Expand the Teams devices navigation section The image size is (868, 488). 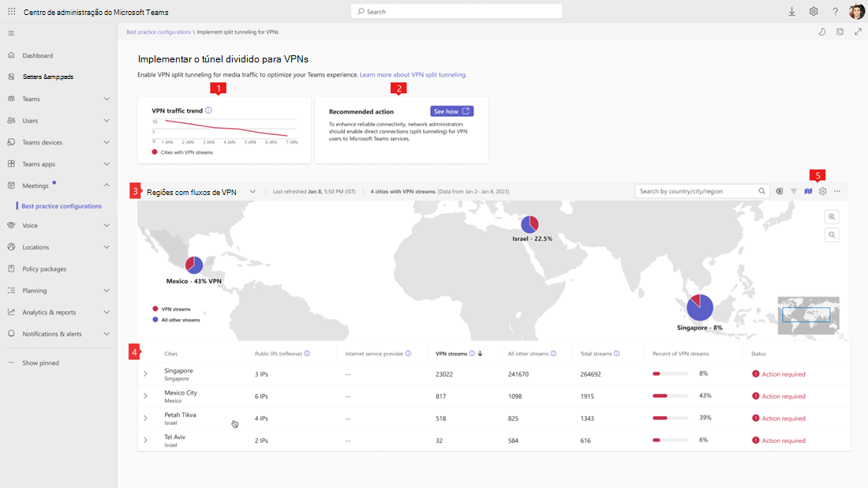107,142
